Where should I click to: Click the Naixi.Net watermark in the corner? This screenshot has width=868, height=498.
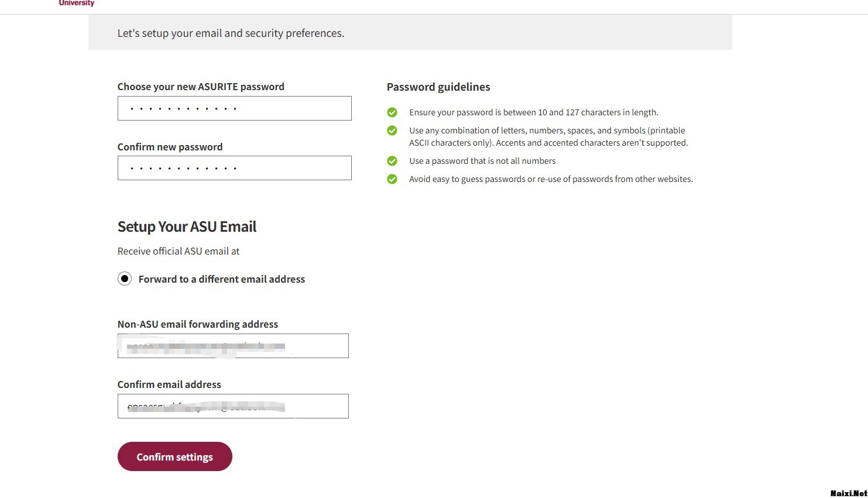point(848,493)
